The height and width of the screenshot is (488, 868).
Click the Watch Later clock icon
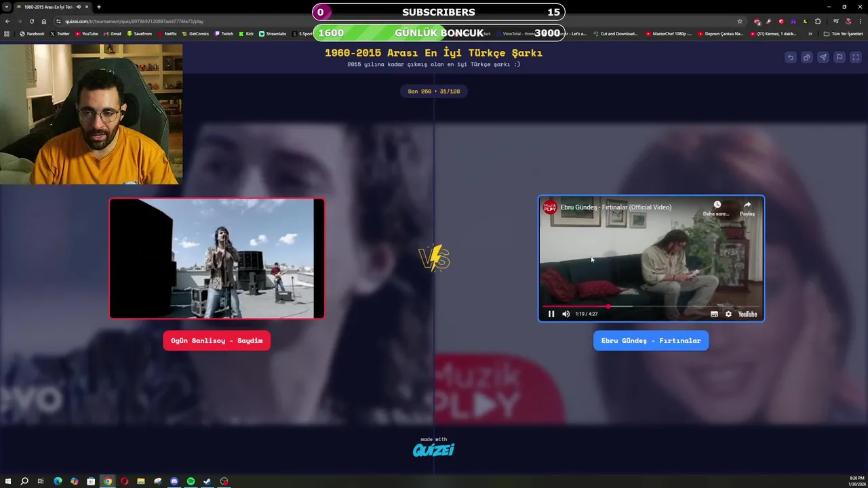(717, 205)
